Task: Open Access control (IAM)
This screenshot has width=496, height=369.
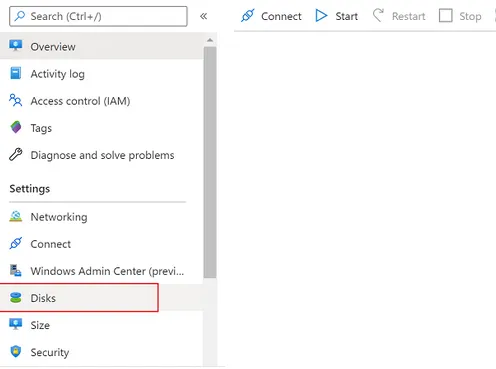Action: point(101,100)
